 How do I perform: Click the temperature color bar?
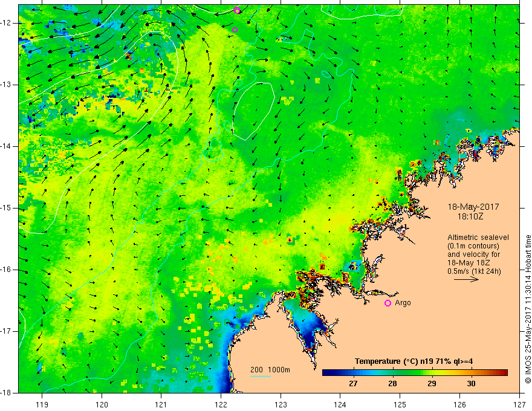pos(415,373)
